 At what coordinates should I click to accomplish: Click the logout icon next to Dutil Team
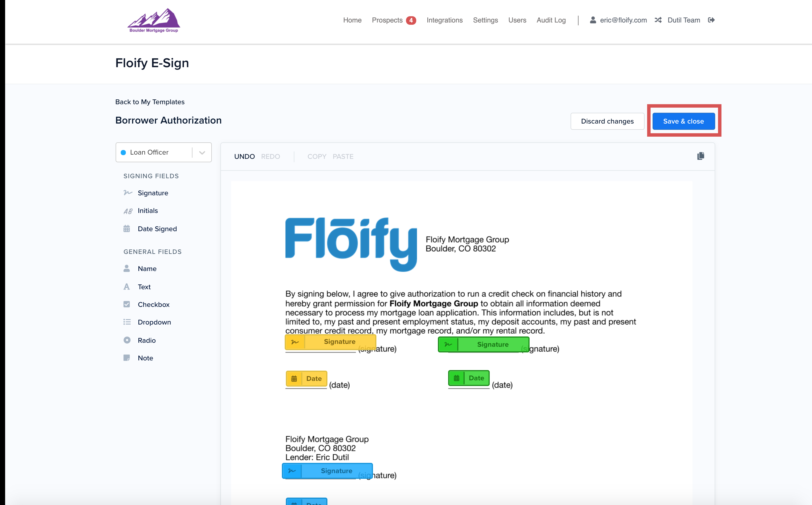(711, 20)
